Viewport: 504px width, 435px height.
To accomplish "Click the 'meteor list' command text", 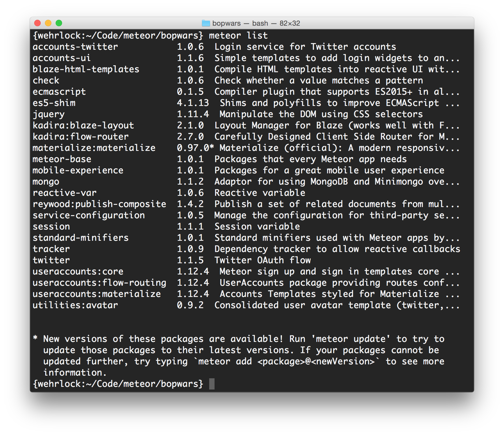I will coord(238,36).
